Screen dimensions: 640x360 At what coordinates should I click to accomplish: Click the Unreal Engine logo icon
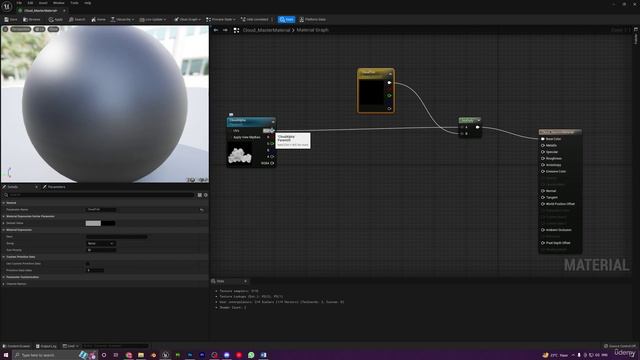pyautogui.click(x=7, y=6)
